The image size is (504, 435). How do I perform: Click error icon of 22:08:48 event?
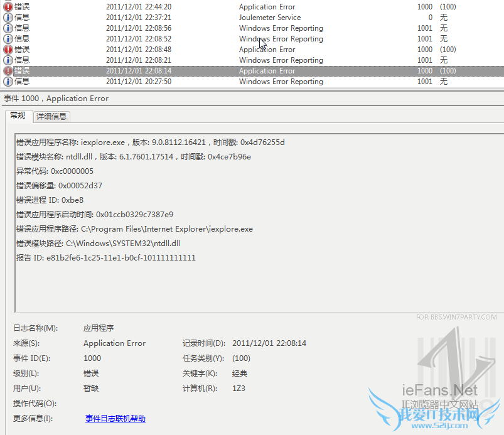8,50
